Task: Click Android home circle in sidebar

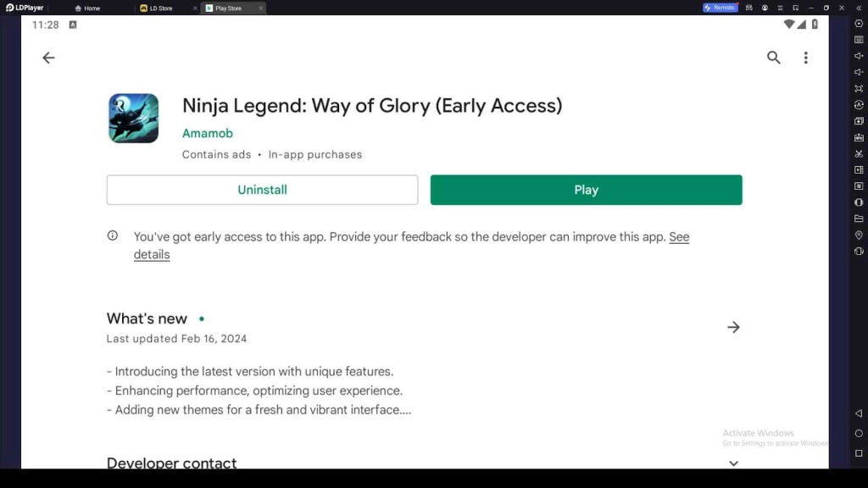Action: [x=859, y=433]
